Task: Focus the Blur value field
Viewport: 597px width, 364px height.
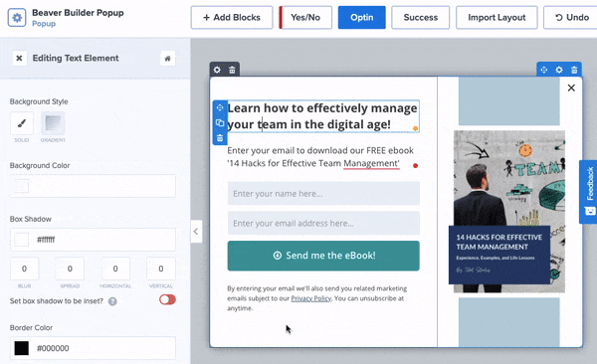Action: (24, 269)
